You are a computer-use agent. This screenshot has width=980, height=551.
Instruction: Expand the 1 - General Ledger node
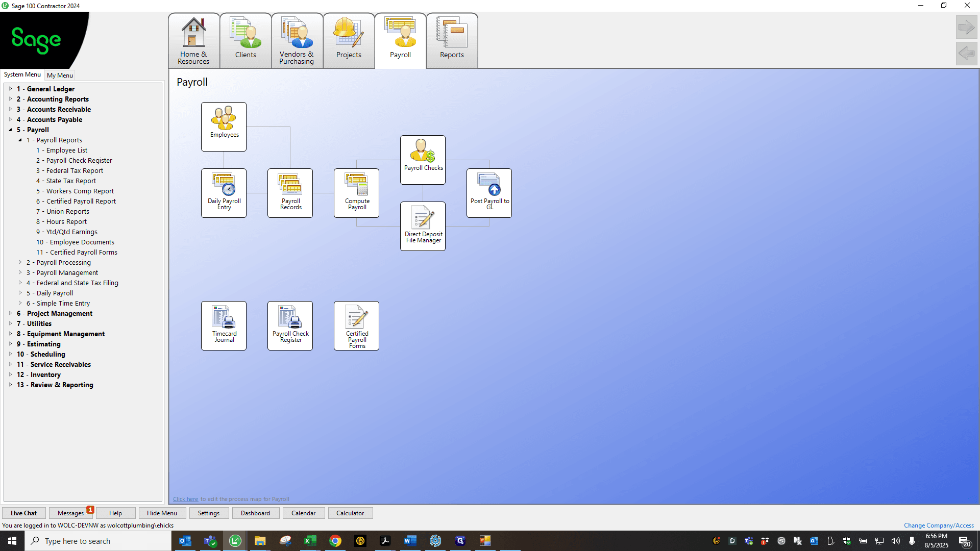[x=10, y=89]
